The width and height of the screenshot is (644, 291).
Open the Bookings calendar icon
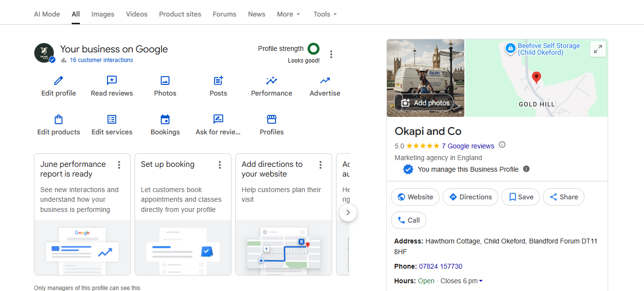165,119
